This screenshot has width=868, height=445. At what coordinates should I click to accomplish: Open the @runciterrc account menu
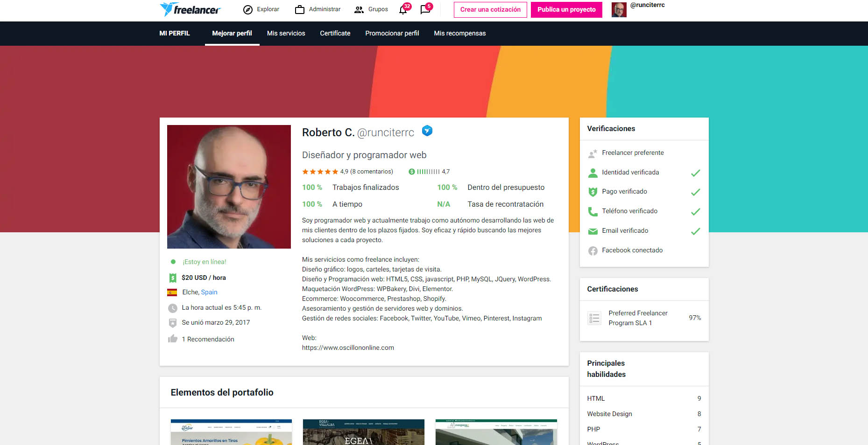[647, 5]
